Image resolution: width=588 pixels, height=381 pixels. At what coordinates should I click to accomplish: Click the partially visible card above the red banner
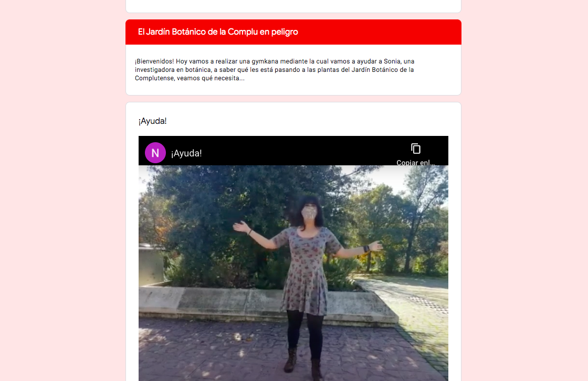coord(293,6)
